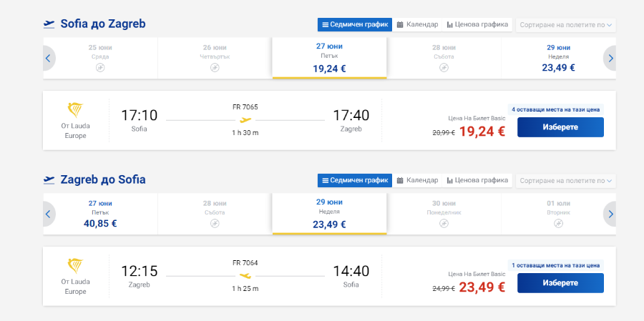This screenshot has width=644, height=321.
Task: Open sort dropdown for Zagreb–Sofia flights
Action: (565, 180)
